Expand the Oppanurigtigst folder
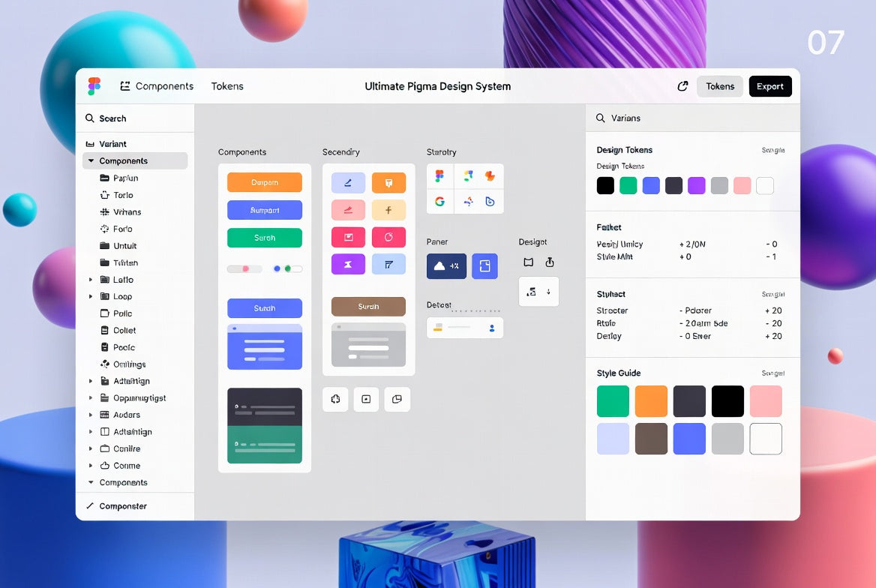Screen dimensions: 876x588 click(91, 398)
